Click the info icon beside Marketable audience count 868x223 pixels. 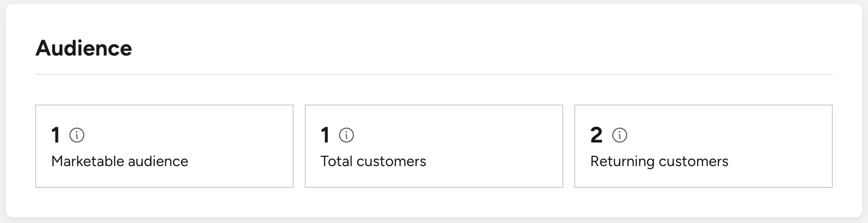click(77, 135)
